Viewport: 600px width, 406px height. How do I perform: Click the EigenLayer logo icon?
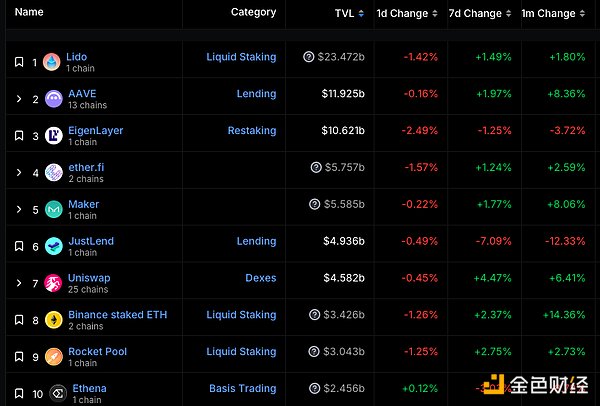pos(52,136)
